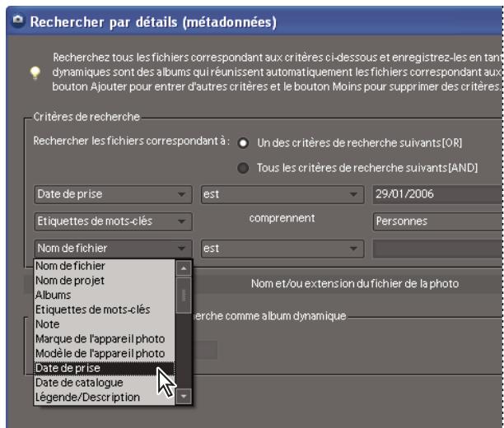Open the Personnes value dropdown
The height and width of the screenshot is (428, 504).
(x=438, y=221)
